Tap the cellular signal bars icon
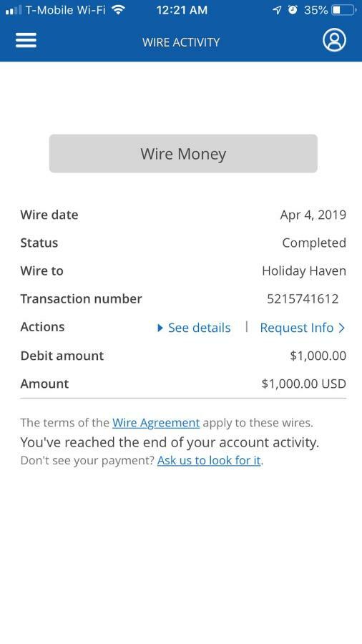This screenshot has height=644, width=362. tap(14, 10)
